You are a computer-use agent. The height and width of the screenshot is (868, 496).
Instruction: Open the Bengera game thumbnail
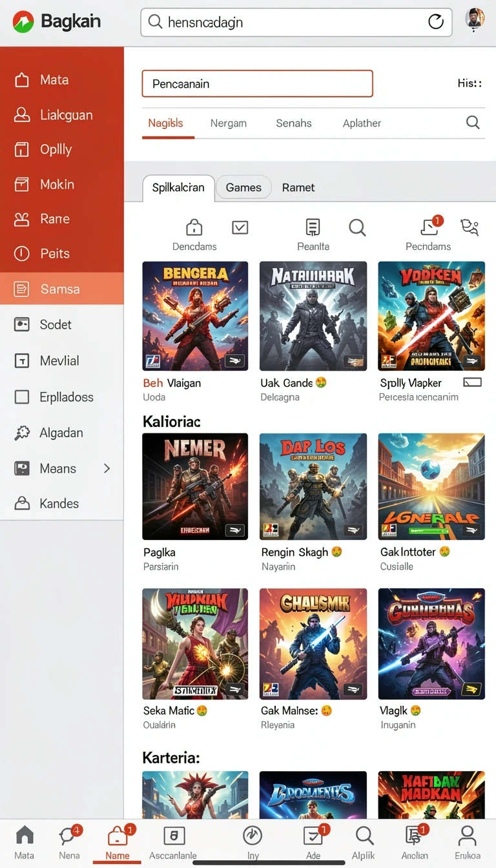point(195,316)
